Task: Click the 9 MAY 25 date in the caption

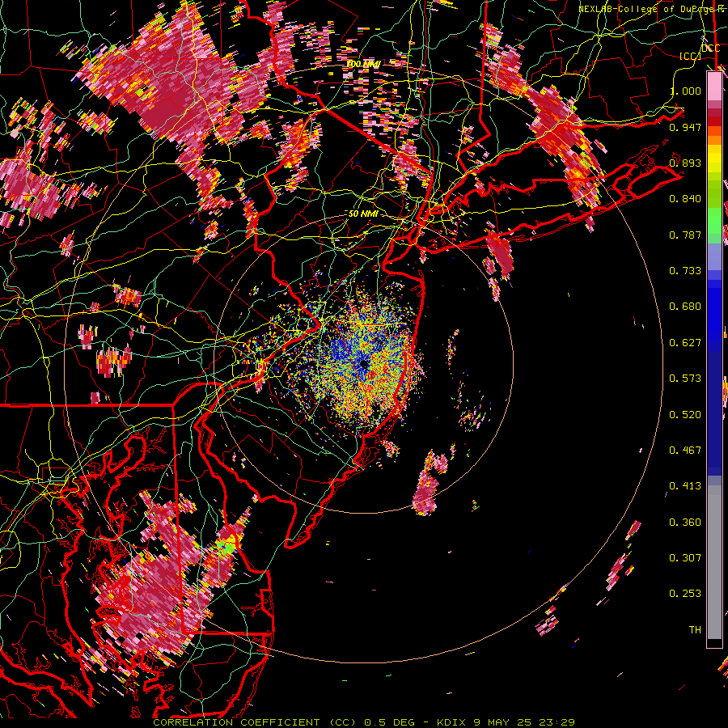Action: pos(503,722)
